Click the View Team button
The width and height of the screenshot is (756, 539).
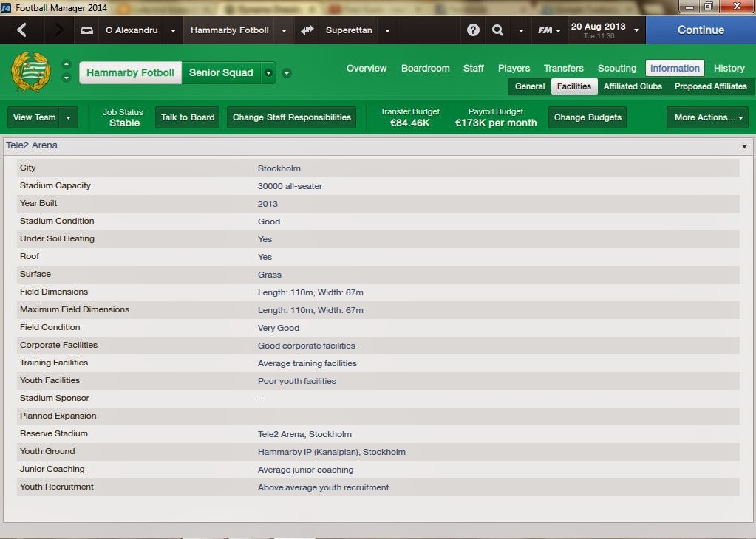[34, 117]
